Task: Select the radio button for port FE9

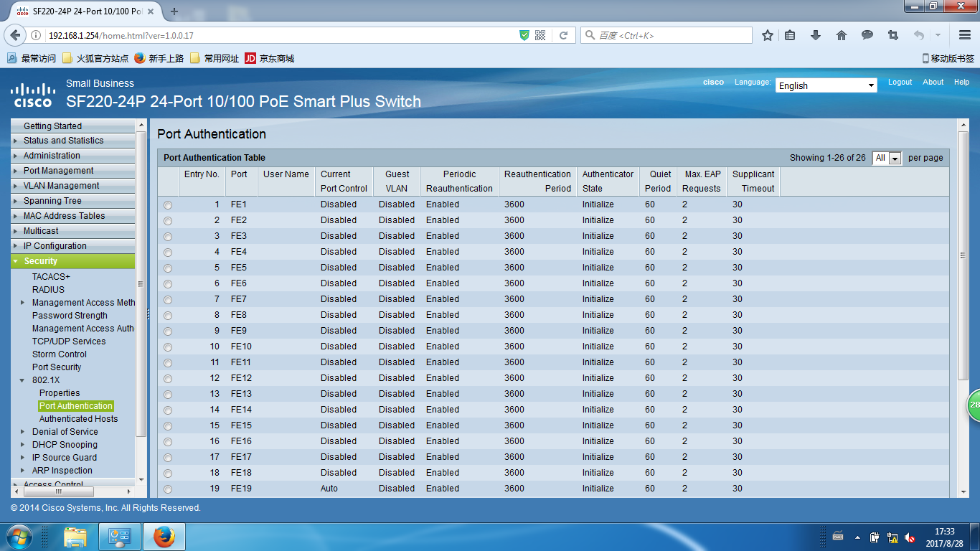Action: click(x=168, y=331)
